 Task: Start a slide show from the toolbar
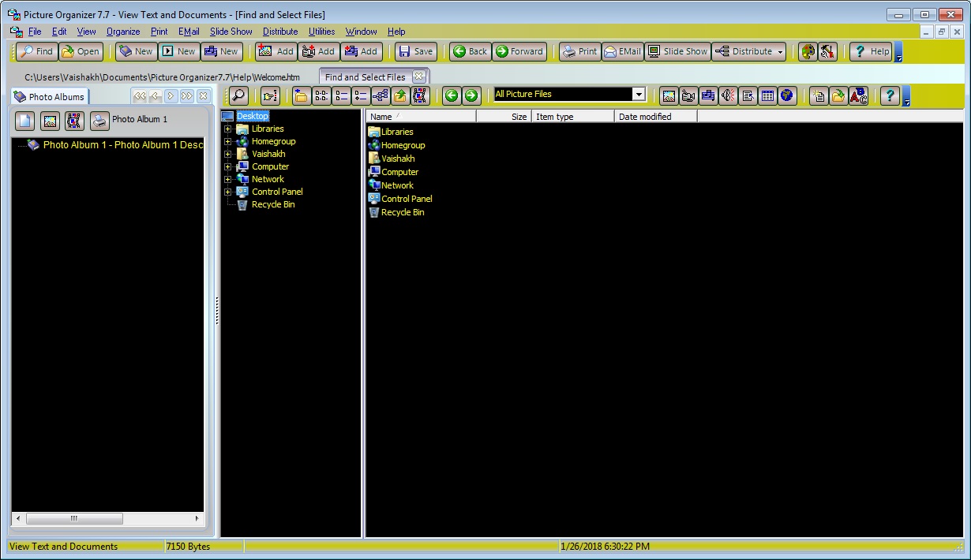(677, 51)
